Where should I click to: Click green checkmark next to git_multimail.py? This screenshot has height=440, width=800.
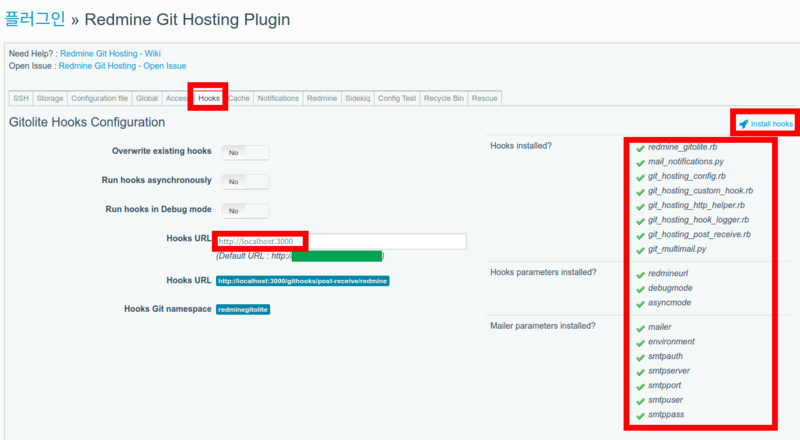[x=640, y=250]
